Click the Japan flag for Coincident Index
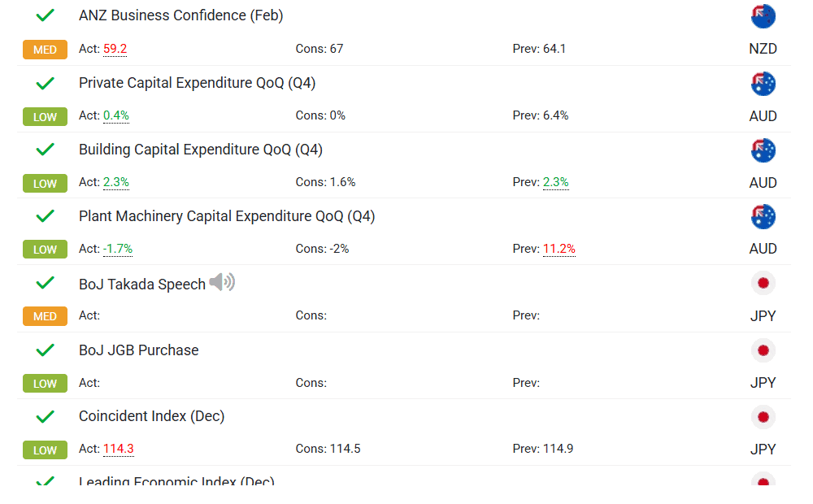813x504 pixels. tap(763, 417)
